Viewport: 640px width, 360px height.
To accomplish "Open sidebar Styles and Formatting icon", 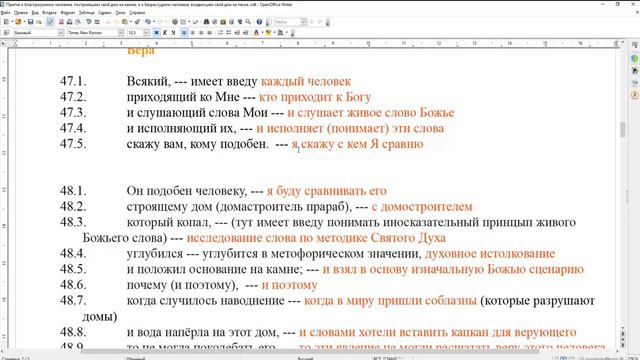I will 634,71.
